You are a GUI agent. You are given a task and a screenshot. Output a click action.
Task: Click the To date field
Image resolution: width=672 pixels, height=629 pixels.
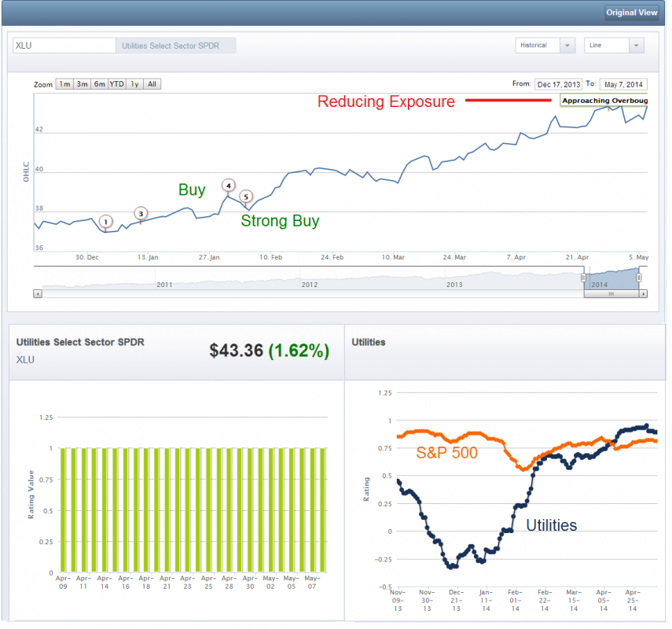622,84
